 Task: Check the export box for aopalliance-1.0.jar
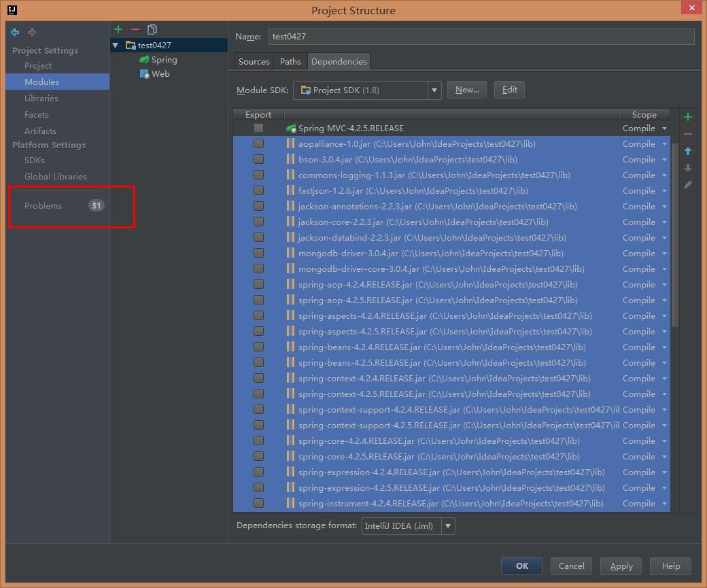[258, 143]
